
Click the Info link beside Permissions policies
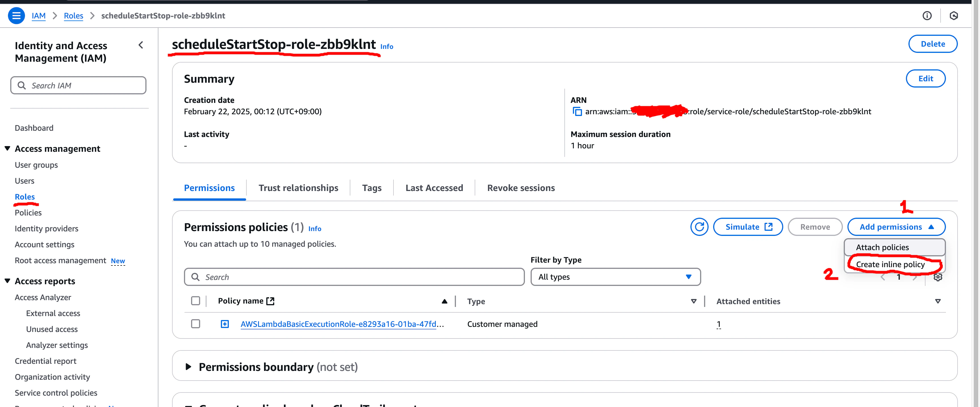[315, 229]
